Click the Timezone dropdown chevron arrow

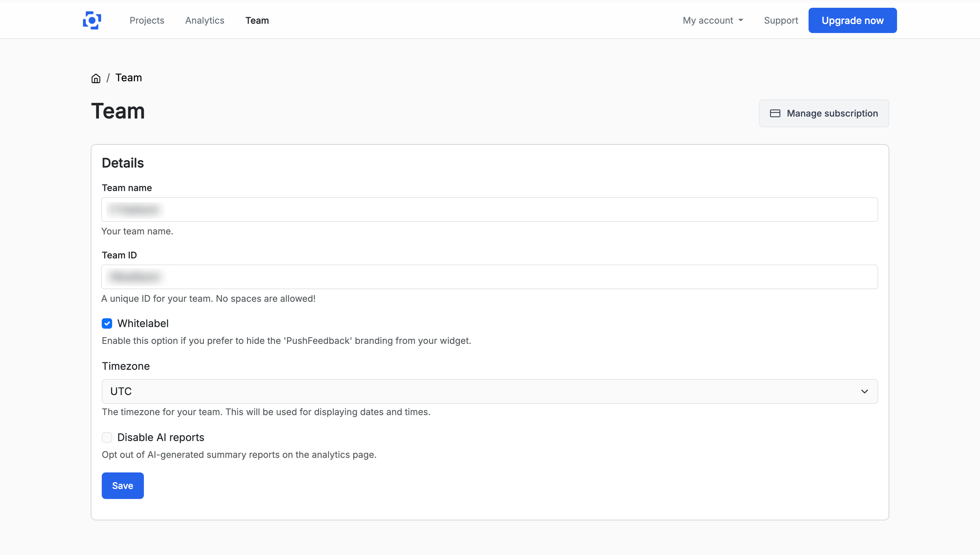coord(864,391)
